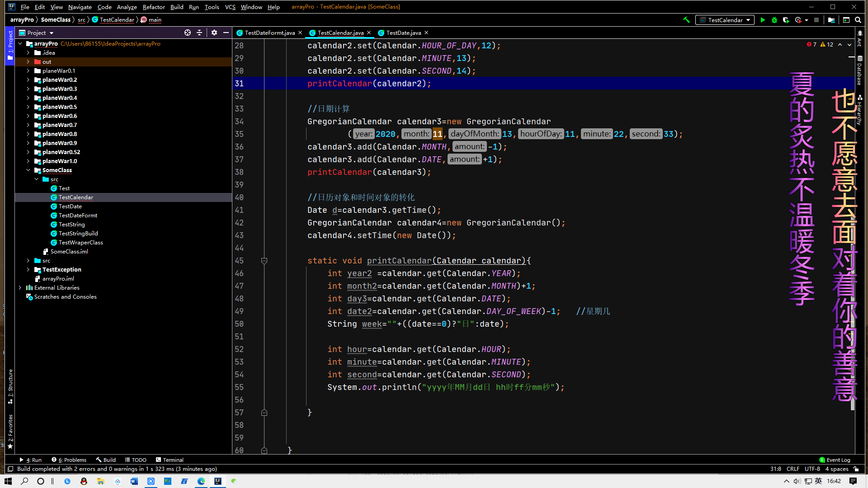Collapse the SomeClass module
Screen dimensions: 868x488
pos(28,170)
